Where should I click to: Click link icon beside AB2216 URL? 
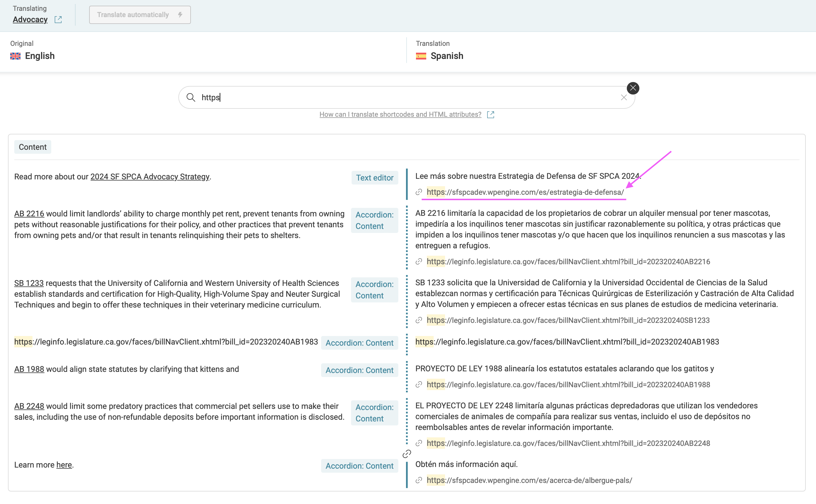coord(419,262)
